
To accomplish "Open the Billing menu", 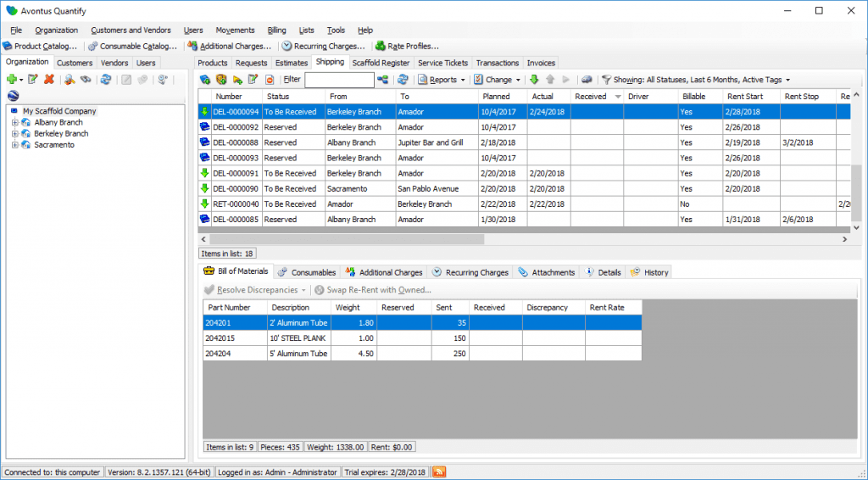I will [277, 31].
